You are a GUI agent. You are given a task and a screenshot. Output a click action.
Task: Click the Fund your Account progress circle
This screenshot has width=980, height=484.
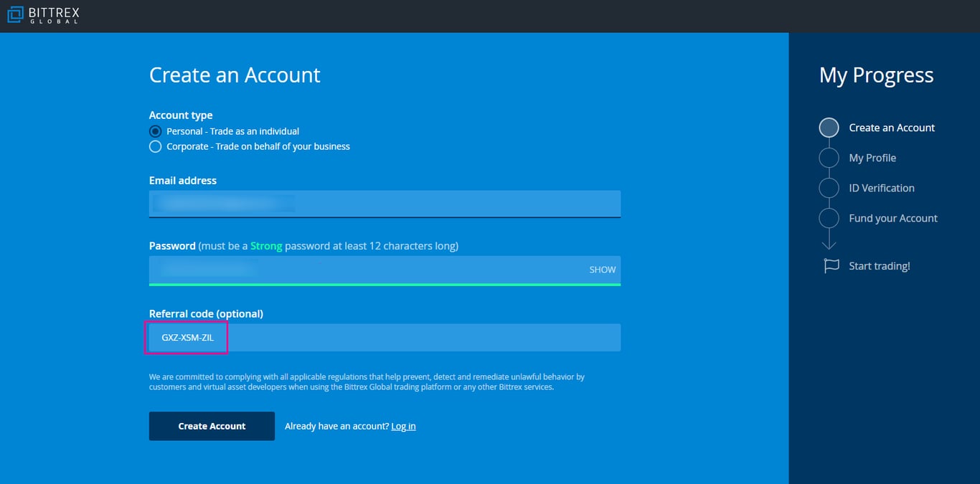(x=829, y=217)
